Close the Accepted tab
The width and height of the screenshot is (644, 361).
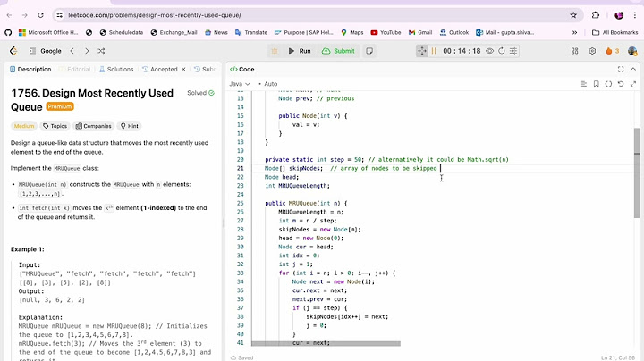coord(183,70)
